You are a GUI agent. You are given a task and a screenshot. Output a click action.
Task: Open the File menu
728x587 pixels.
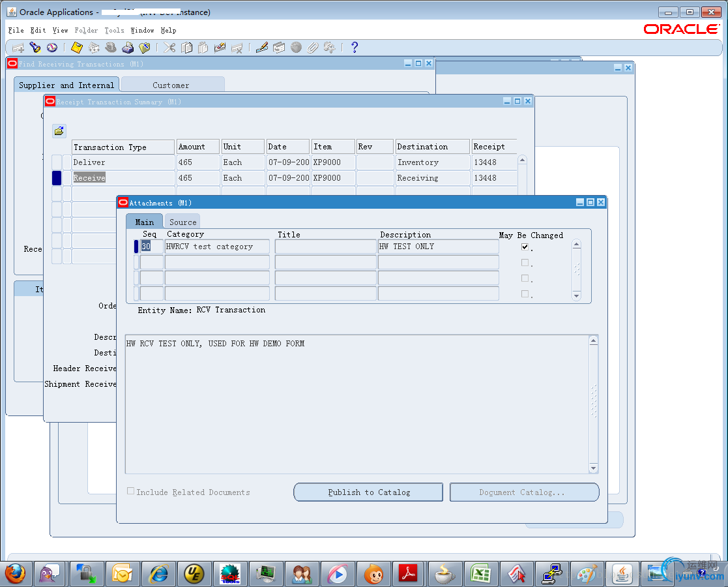[16, 30]
